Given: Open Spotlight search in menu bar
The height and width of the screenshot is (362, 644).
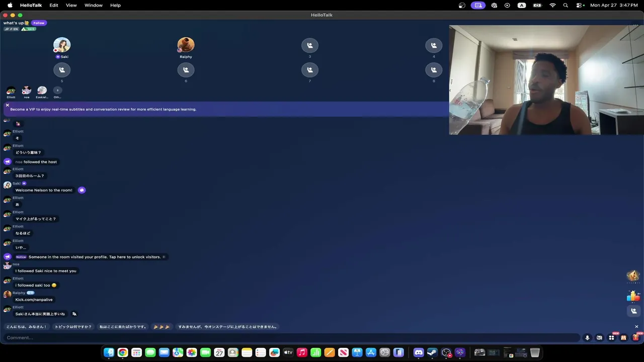Looking at the screenshot, I should (566, 5).
